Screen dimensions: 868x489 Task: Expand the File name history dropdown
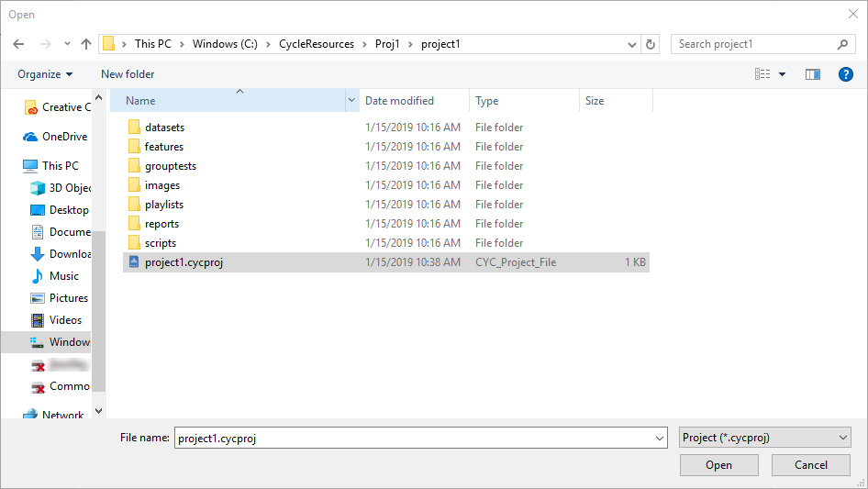660,438
